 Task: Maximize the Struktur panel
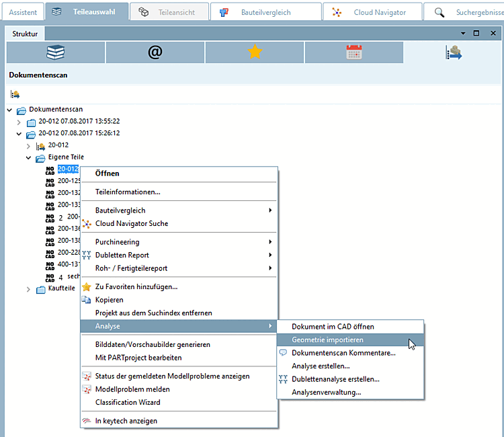(x=476, y=34)
